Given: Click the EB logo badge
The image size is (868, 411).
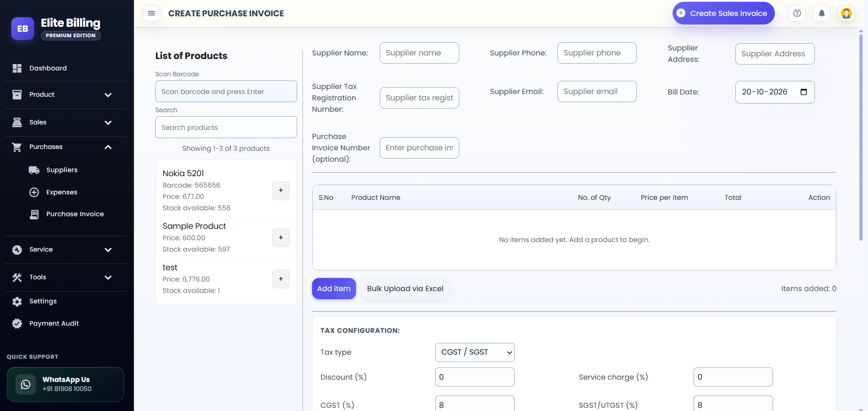Looking at the screenshot, I should click(x=23, y=29).
